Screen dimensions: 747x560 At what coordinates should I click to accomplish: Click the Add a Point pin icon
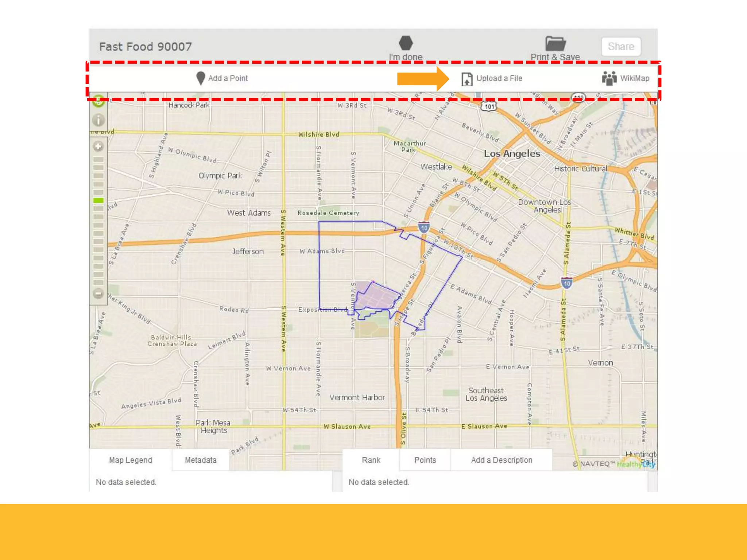[200, 78]
